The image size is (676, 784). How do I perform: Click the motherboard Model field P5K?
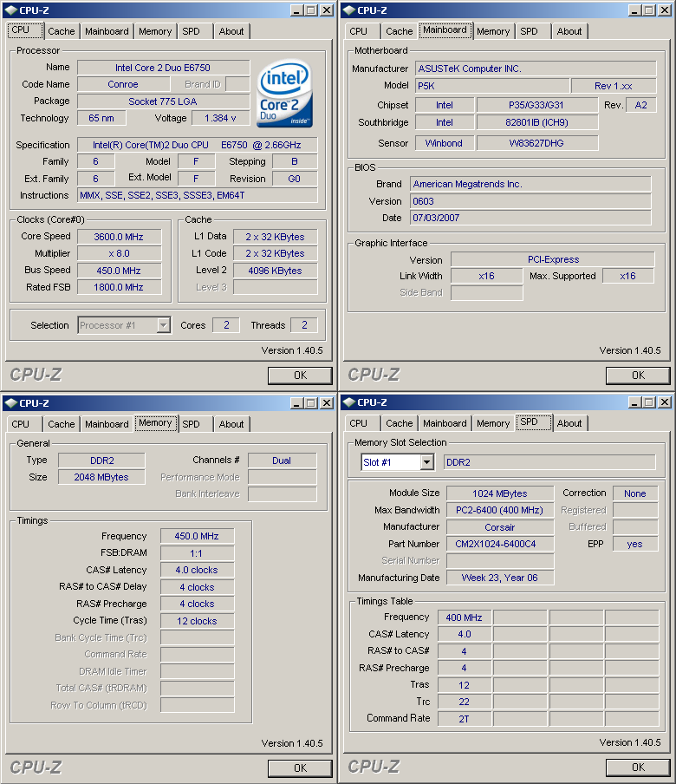[492, 86]
